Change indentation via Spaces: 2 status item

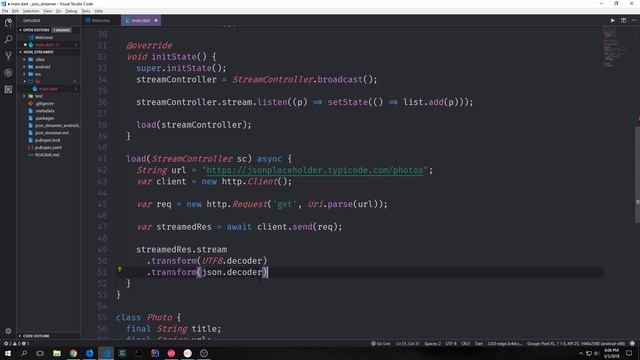coord(432,344)
